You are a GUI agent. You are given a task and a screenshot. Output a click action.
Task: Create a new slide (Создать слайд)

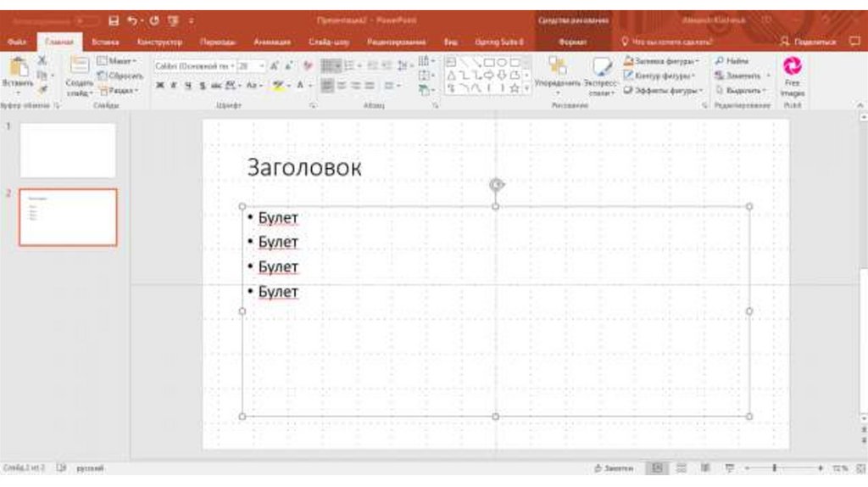[79, 76]
